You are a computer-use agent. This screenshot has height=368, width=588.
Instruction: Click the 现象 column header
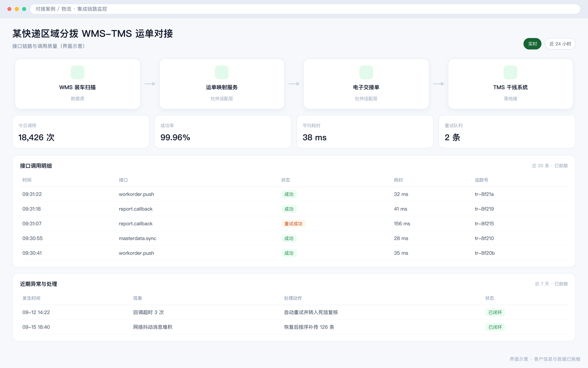(138, 298)
